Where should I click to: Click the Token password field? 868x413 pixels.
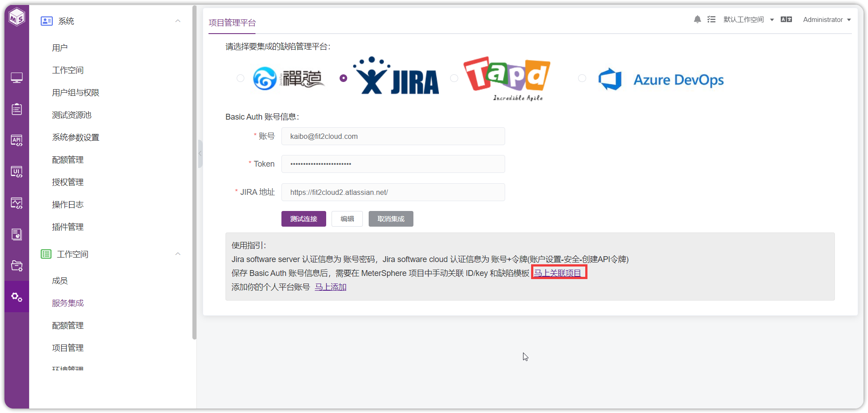pos(393,164)
